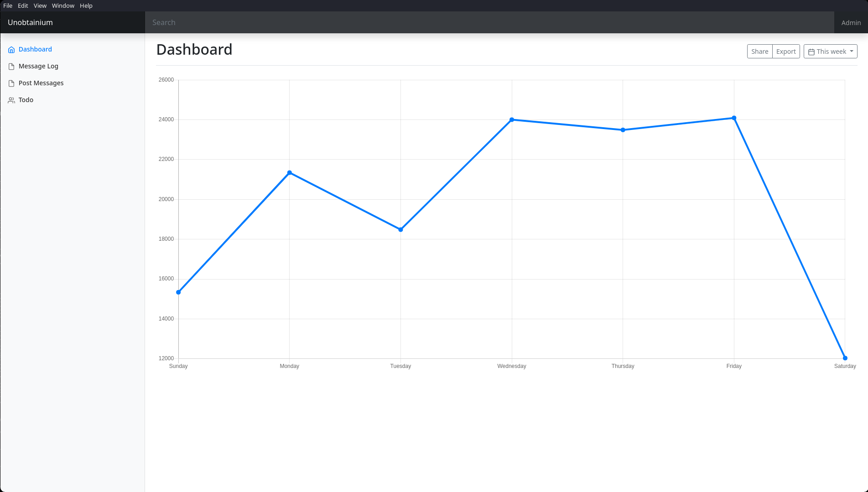Go to Dashboard in the sidebar

35,49
